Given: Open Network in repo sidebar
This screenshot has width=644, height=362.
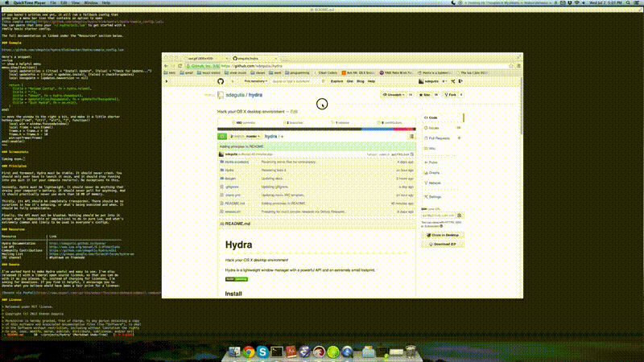Looking at the screenshot, I should pos(435,183).
